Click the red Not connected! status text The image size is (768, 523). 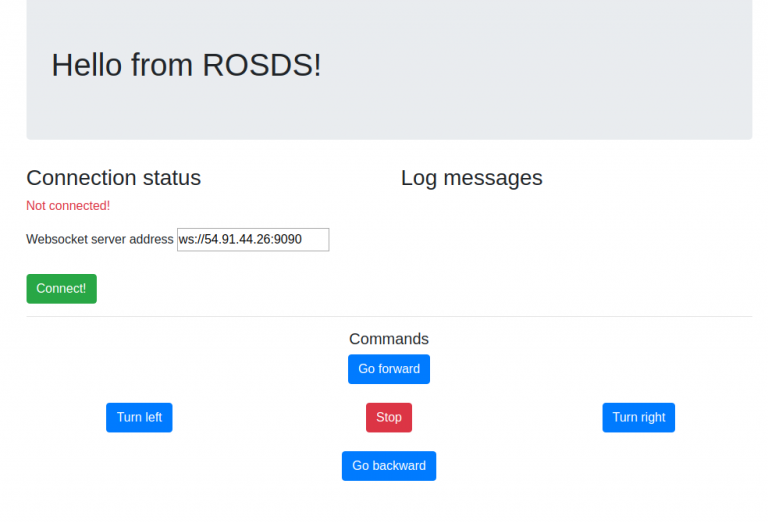[68, 206]
